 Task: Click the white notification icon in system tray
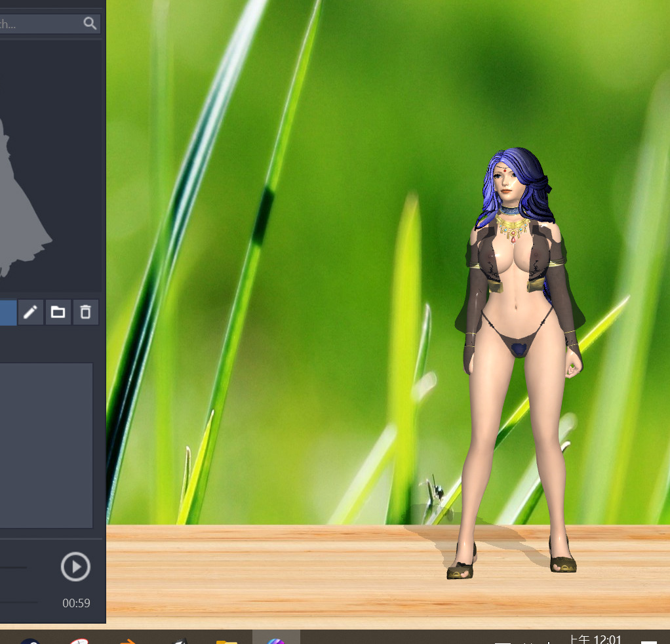click(648, 642)
